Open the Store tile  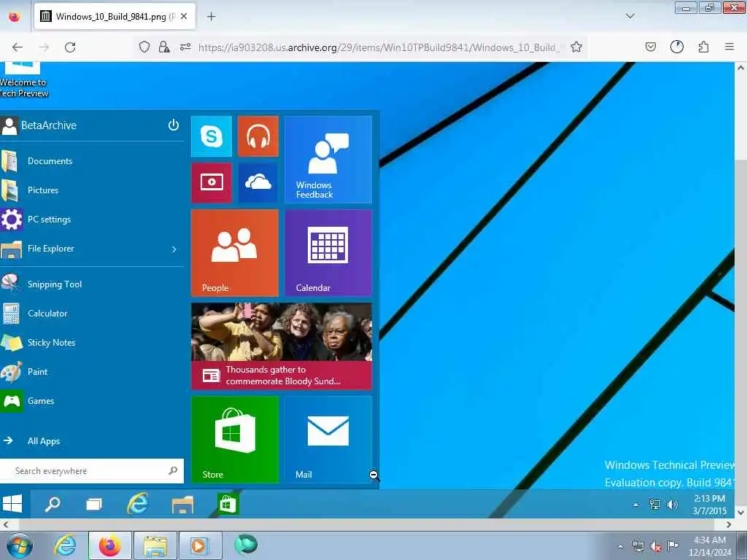click(x=235, y=440)
